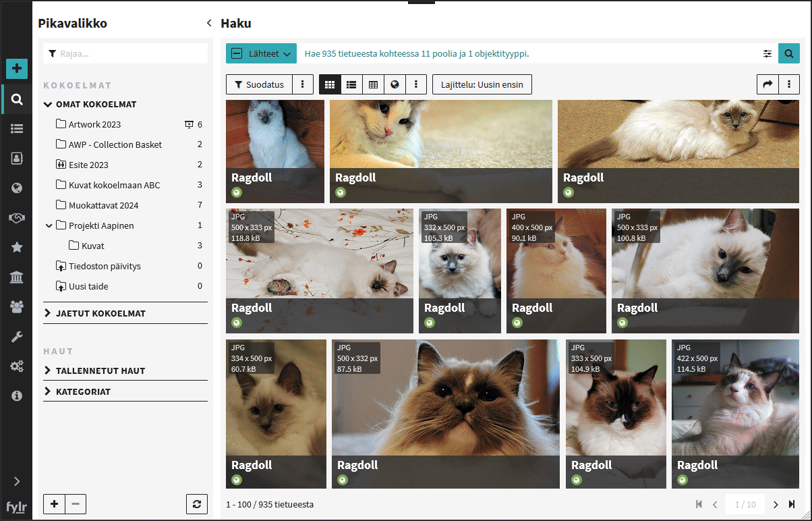Open the handshake icon in the left bar
Viewport: 812px width, 521px height.
click(x=17, y=218)
